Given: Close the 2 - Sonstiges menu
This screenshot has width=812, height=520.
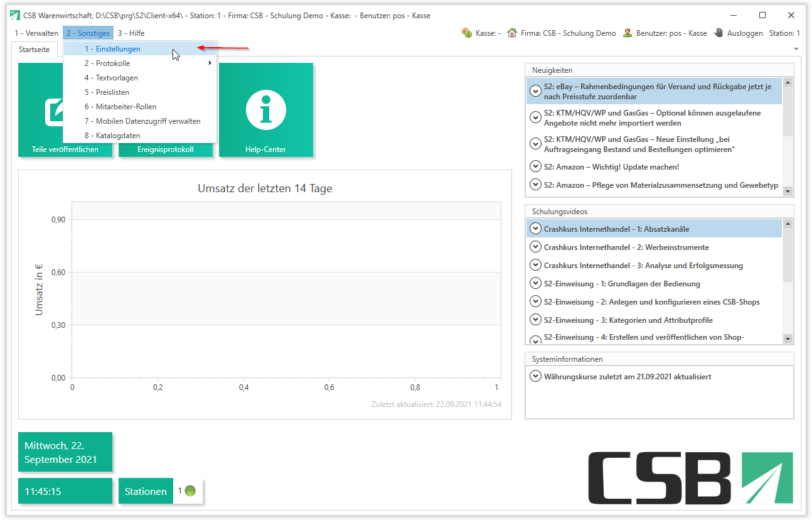Looking at the screenshot, I should [x=88, y=33].
